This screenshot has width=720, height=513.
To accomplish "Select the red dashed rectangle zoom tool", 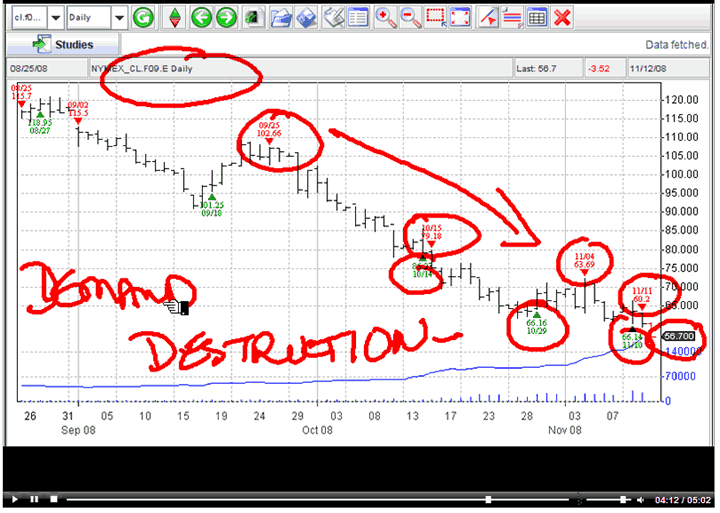I will 435,18.
